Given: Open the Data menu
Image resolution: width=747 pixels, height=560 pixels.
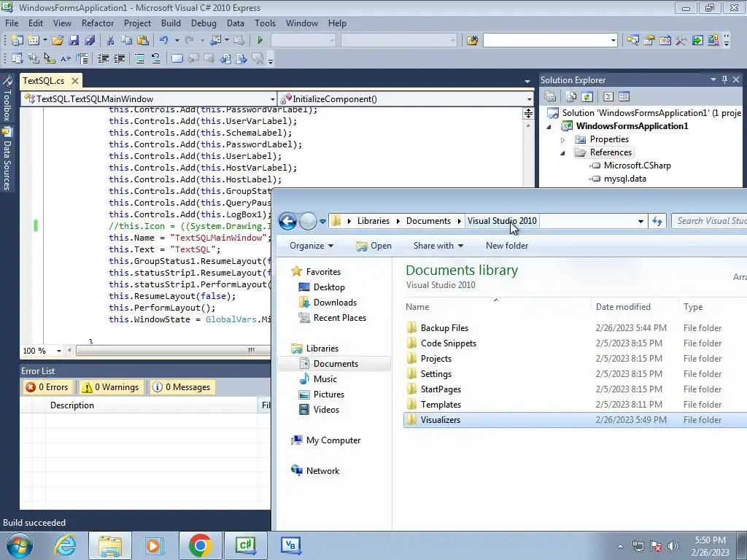Looking at the screenshot, I should pyautogui.click(x=236, y=23).
